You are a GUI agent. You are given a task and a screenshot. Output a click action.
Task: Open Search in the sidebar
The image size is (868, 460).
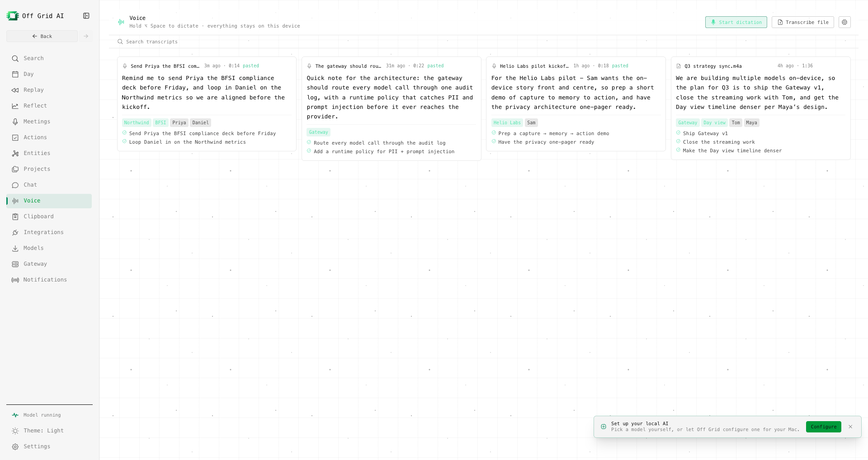click(x=49, y=58)
